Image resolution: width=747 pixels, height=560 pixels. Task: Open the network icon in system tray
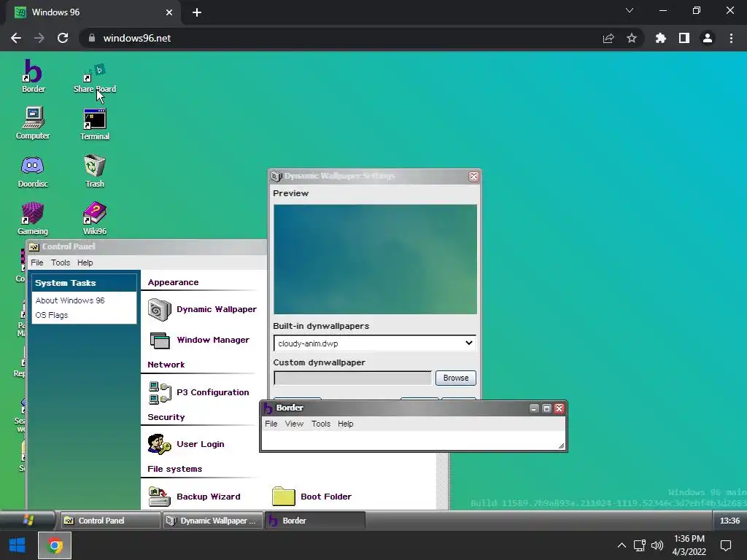click(639, 545)
